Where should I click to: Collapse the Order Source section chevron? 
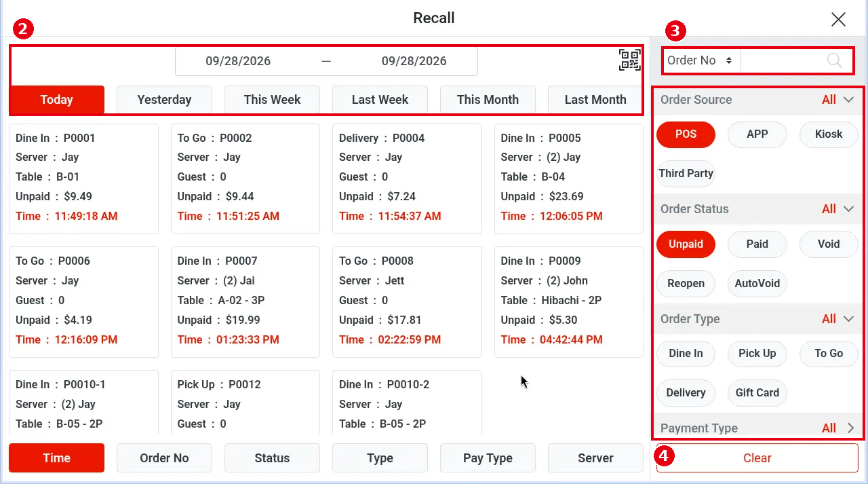coord(848,100)
